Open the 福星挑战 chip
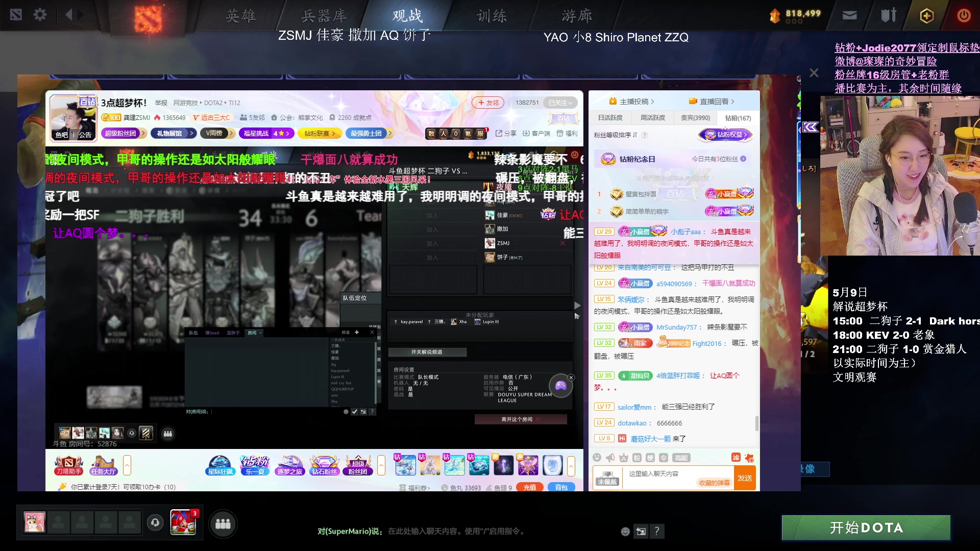The height and width of the screenshot is (551, 980). (266, 133)
